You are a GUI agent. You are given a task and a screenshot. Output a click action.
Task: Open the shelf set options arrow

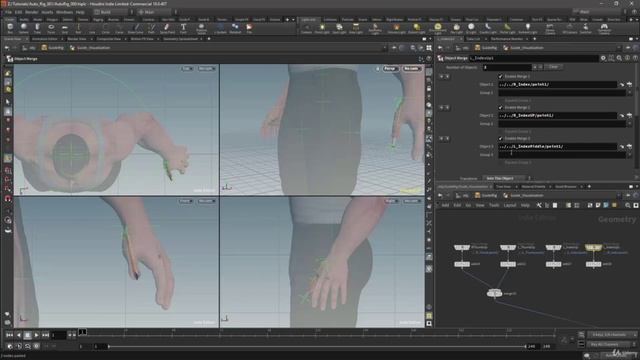point(293,19)
